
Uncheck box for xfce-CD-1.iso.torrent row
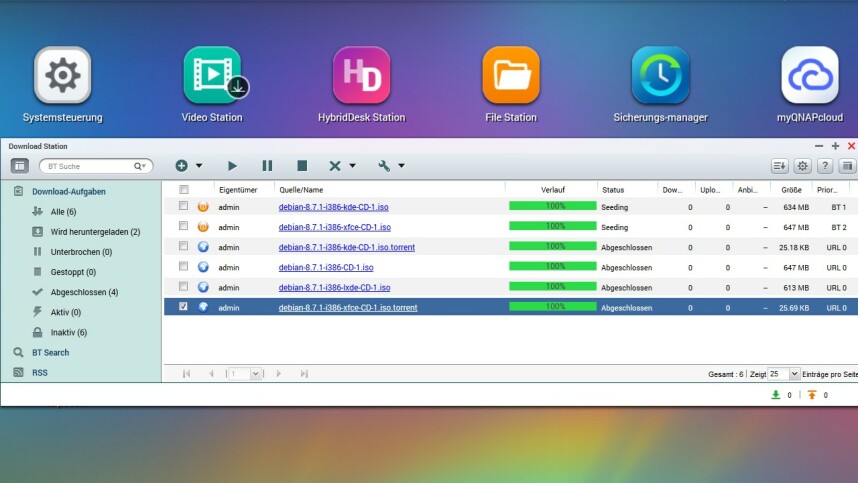coord(183,307)
